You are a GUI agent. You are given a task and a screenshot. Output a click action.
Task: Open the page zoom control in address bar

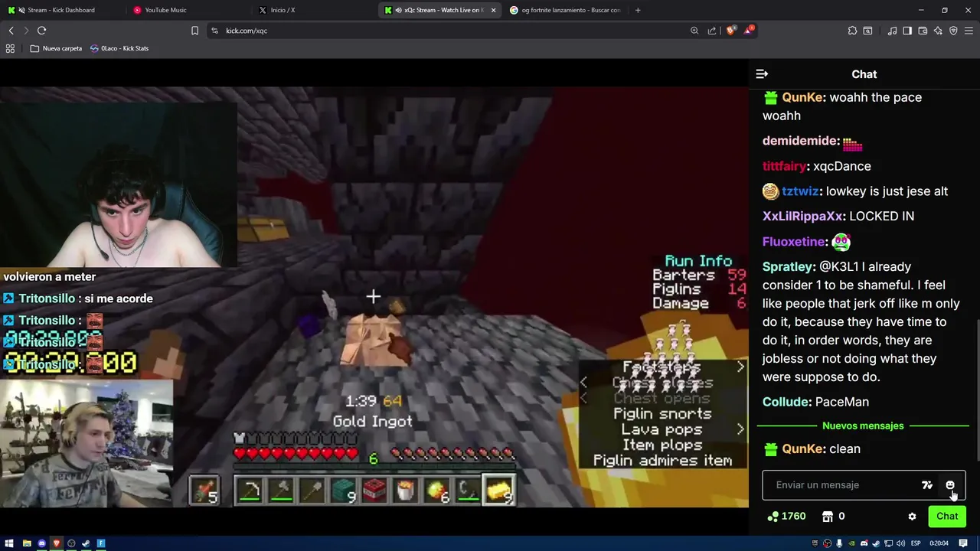[694, 31]
